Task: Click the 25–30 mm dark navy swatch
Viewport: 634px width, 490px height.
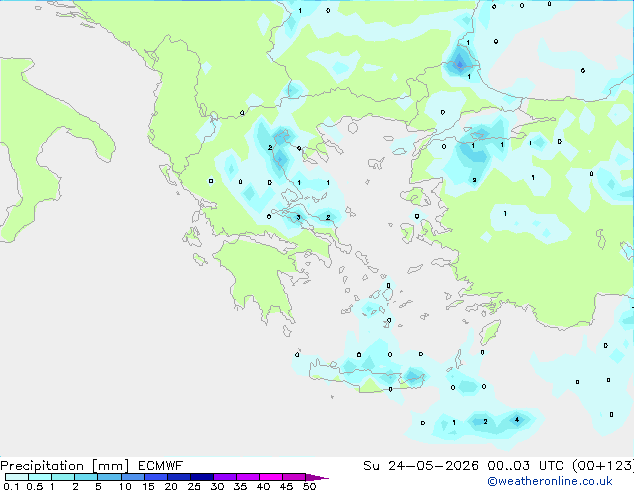Action: [x=202, y=477]
